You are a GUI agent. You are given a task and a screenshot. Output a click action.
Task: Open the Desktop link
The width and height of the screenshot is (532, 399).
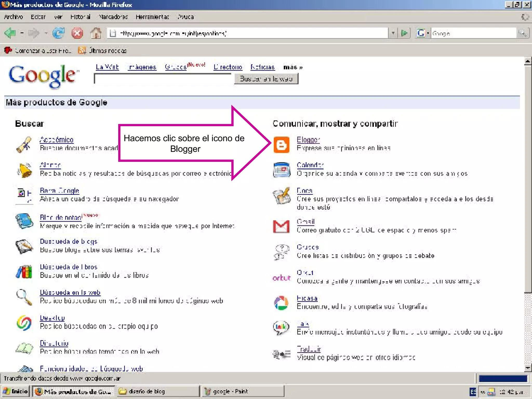click(x=52, y=318)
